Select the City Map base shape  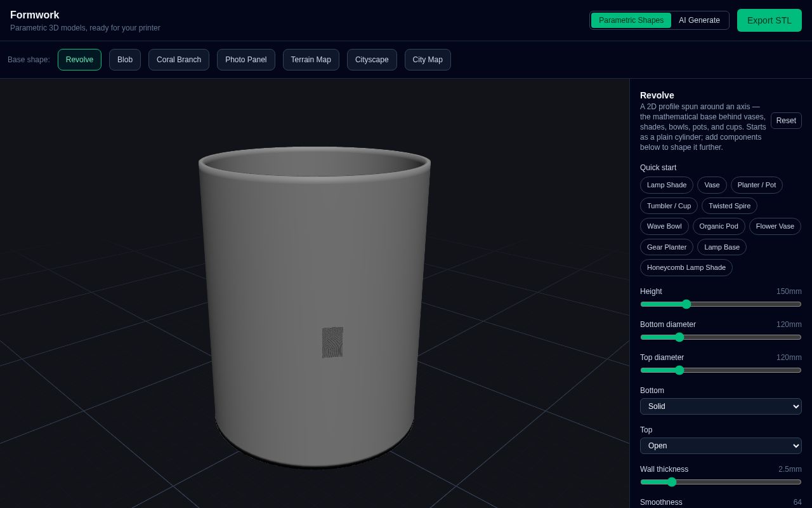pyautogui.click(x=428, y=60)
